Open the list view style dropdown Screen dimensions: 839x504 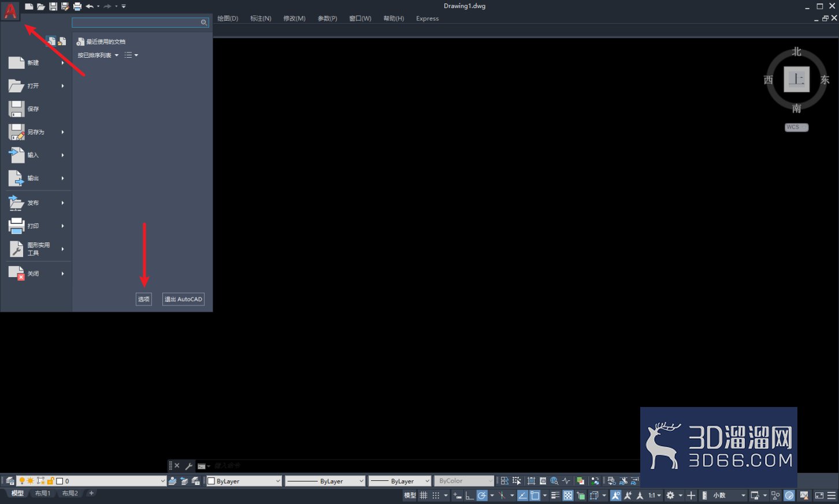(131, 55)
